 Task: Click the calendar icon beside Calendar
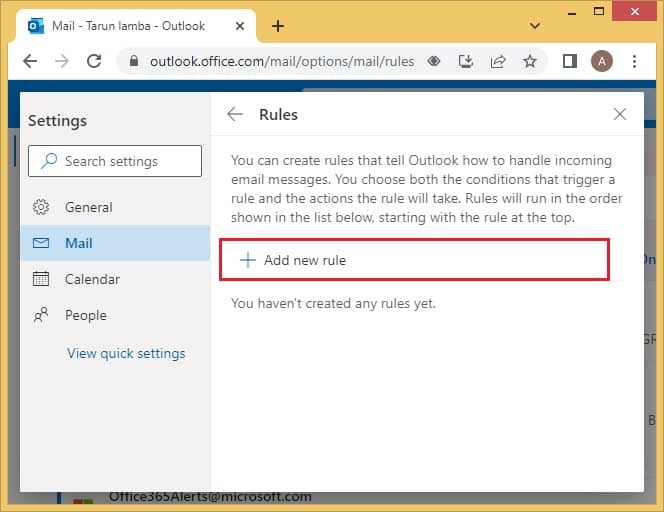click(41, 279)
